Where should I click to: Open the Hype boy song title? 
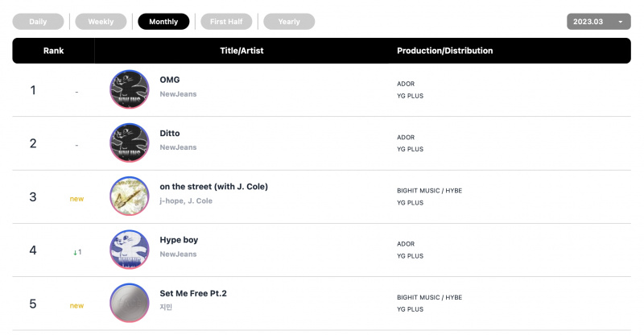[179, 240]
